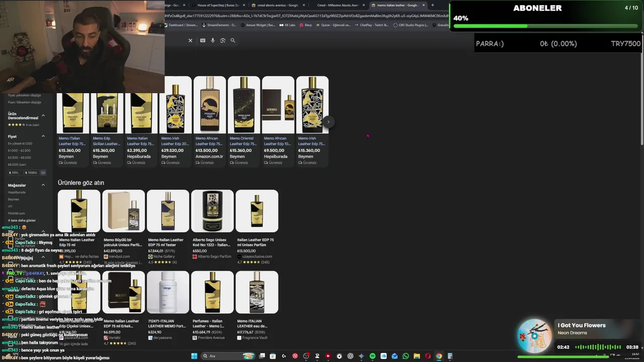The height and width of the screenshot is (362, 644).
Task: Switch to 'Creed - Millesime Absolu Aventus' tab
Action: tap(337, 5)
